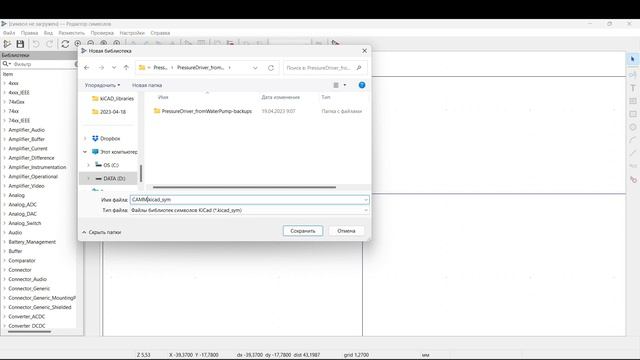
Task: Open the Проверка menu
Action: pos(102,33)
